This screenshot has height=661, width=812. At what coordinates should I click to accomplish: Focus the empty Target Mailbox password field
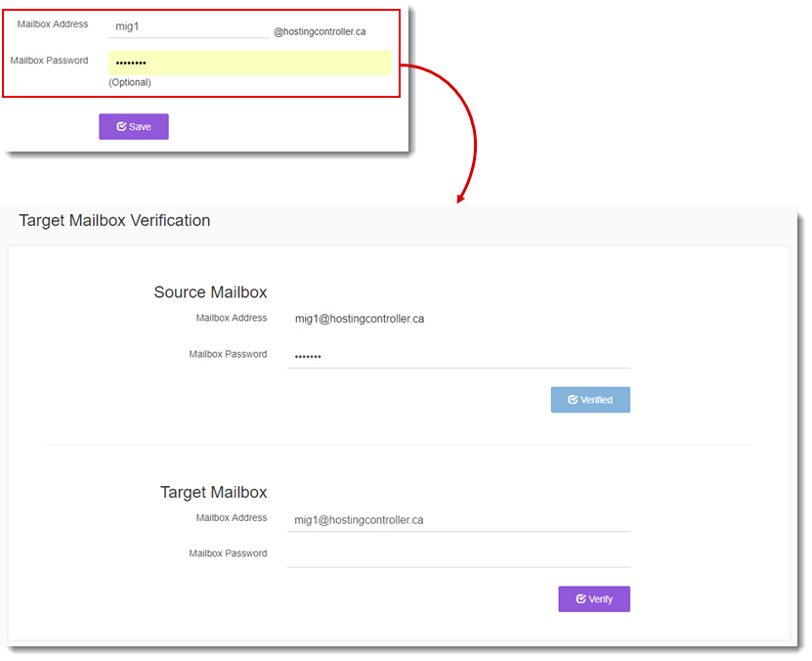coord(459,554)
